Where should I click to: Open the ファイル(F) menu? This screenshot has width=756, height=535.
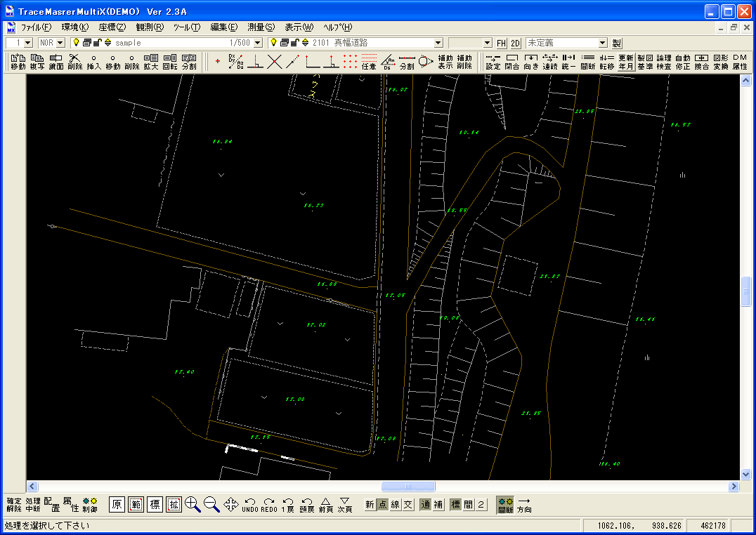36,27
